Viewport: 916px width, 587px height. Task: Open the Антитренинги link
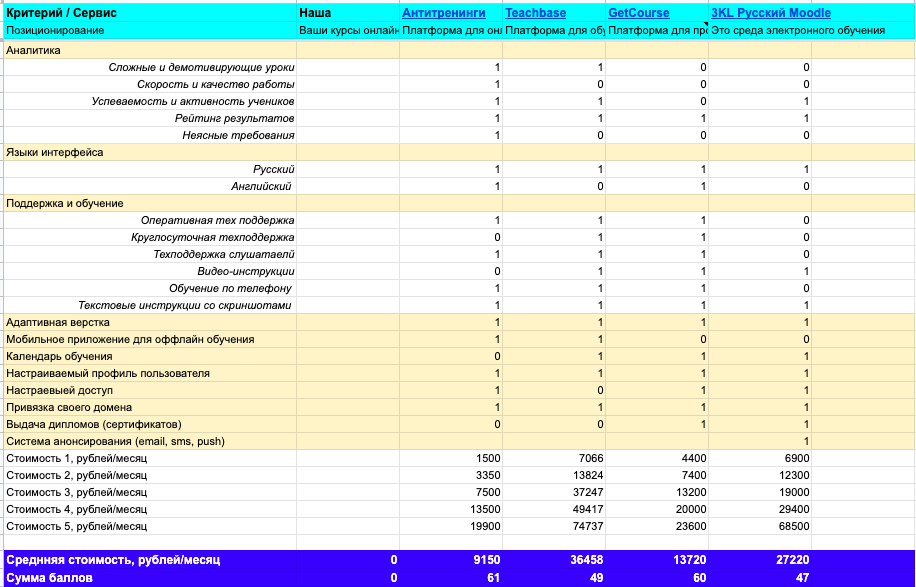coord(444,13)
